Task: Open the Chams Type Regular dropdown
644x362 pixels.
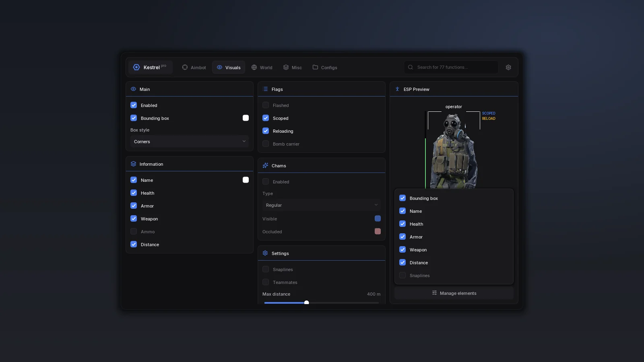Action: click(x=322, y=205)
